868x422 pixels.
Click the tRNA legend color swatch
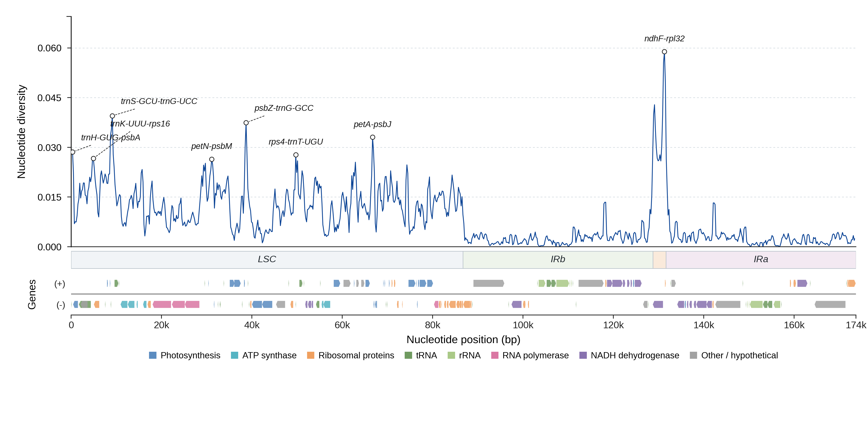point(408,355)
